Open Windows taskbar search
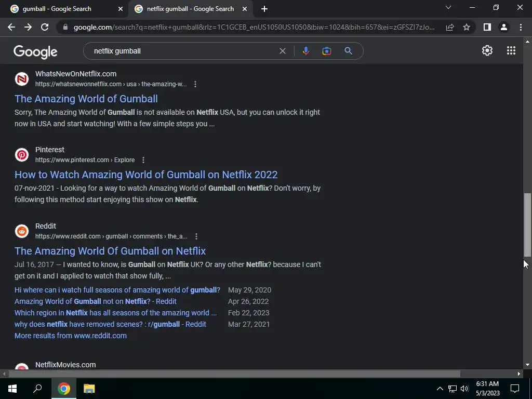This screenshot has width=532, height=399. (37, 389)
